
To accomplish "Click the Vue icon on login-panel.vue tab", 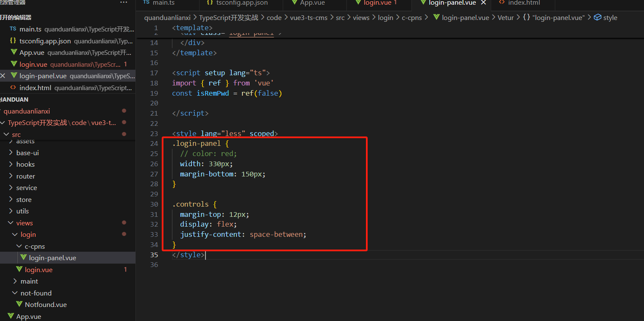I will 422,3.
